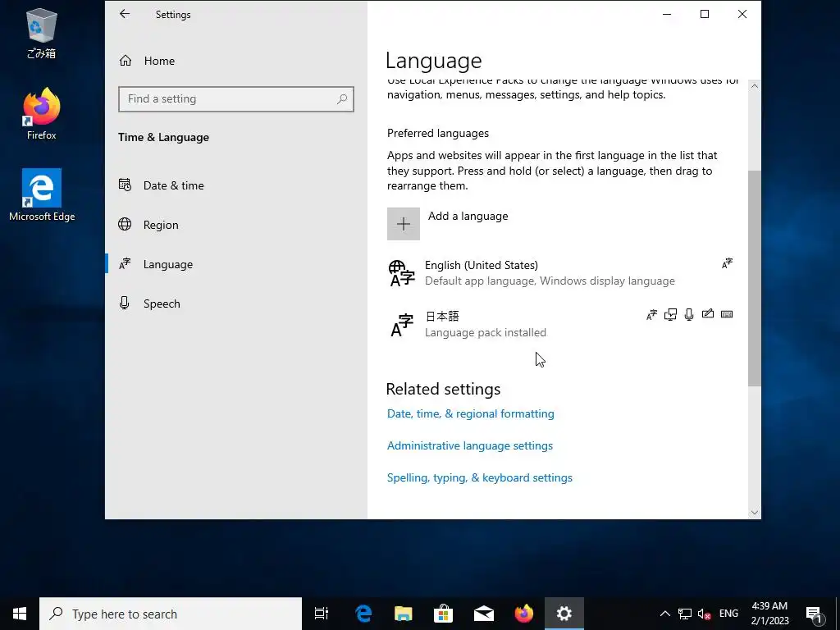Screen dimensions: 840x630
Task: Click the vertical scrollbar thumb in Language pane
Action: tap(755, 278)
